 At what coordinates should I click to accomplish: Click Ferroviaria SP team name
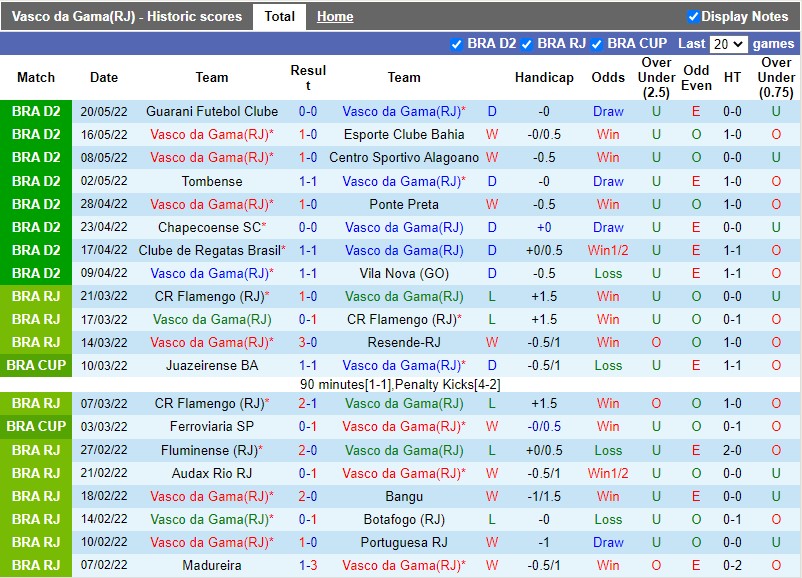click(x=212, y=426)
